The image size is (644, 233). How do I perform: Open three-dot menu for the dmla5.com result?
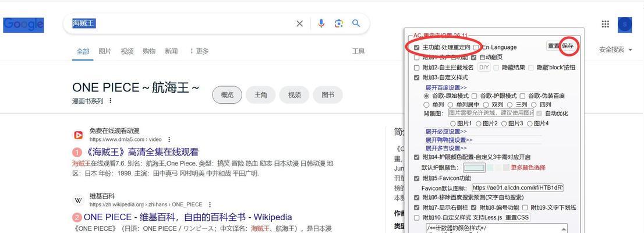(169, 140)
